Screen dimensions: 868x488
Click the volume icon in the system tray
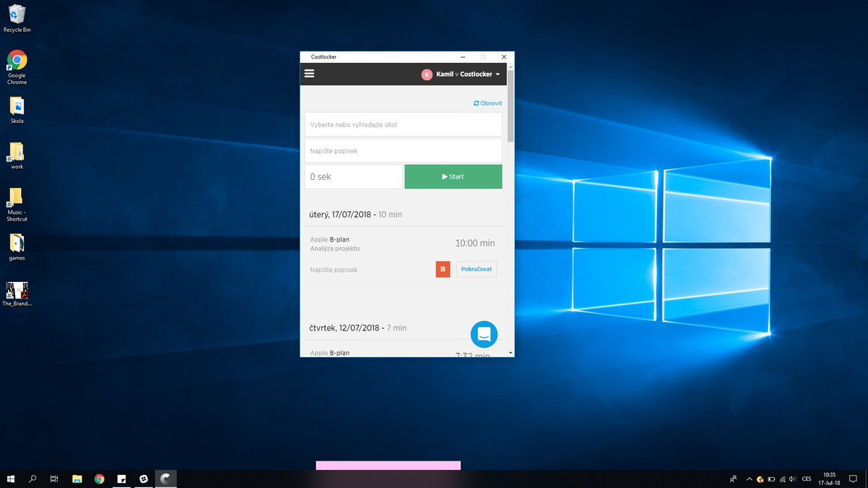coord(792,479)
